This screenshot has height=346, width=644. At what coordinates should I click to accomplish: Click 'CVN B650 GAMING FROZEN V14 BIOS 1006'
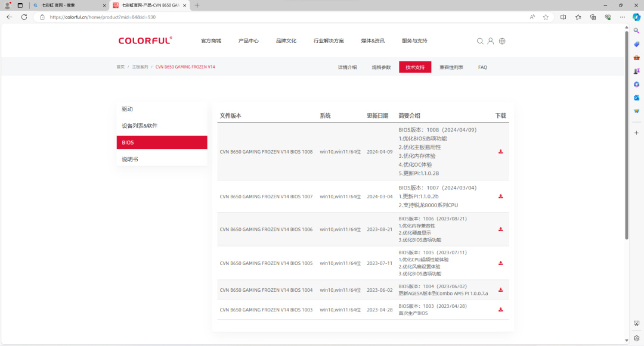click(x=266, y=229)
